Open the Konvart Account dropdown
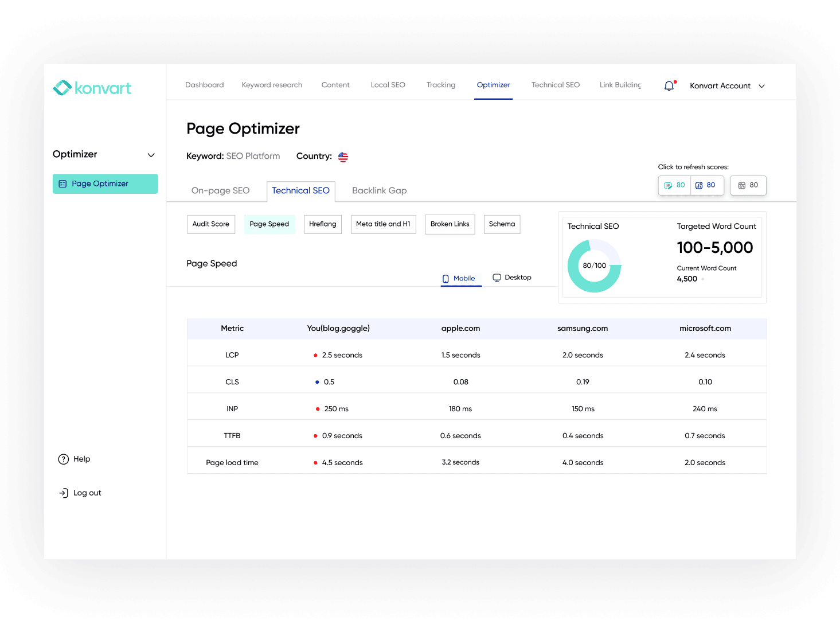Viewport: 840px width, 624px height. [726, 85]
